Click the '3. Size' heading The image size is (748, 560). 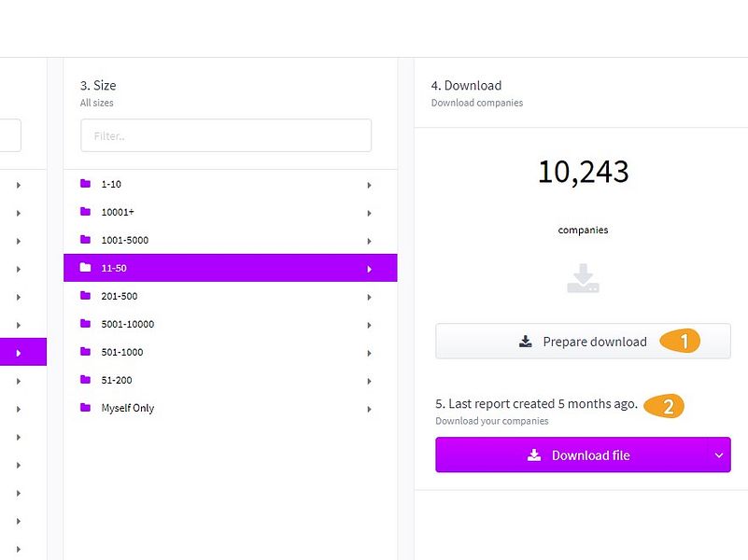coord(98,85)
